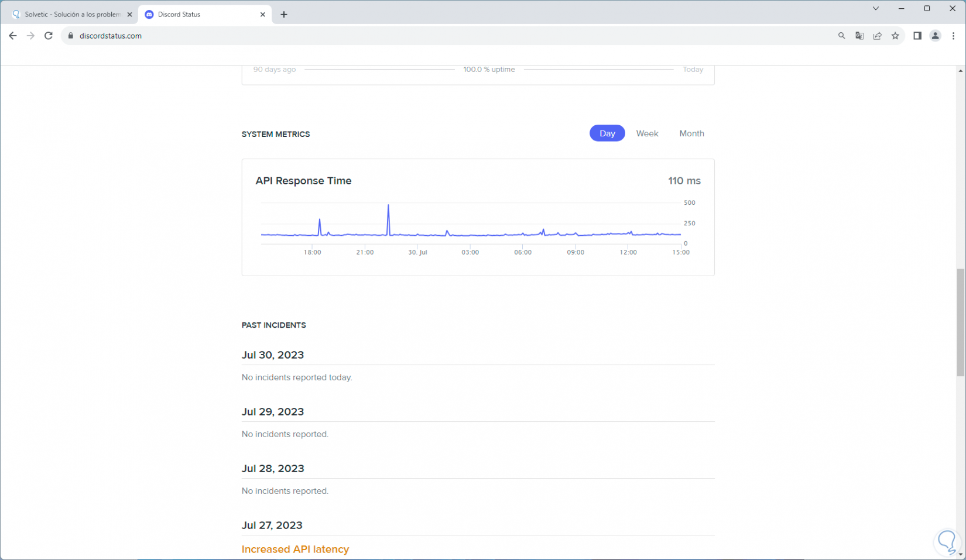
Task: Bookmark this page with the star icon
Action: (895, 36)
